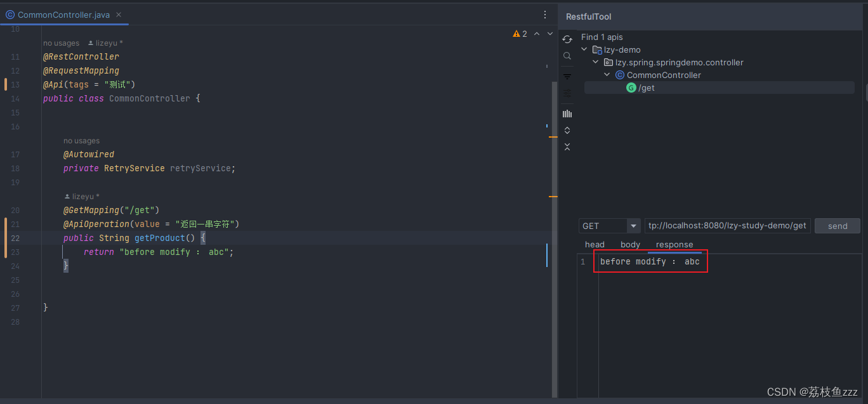The image size is (868, 404).
Task: Select lzy-demo in API tree
Action: coord(622,49)
